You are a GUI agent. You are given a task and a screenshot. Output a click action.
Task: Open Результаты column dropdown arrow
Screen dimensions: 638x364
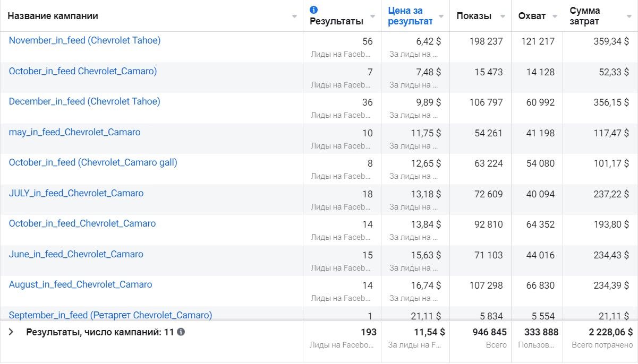point(373,16)
